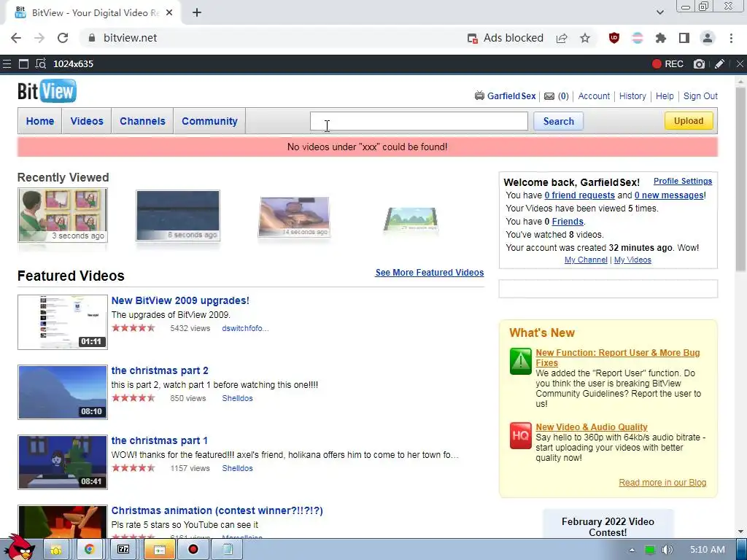Open Extensions puzzle piece icon
This screenshot has height=560, width=747.
tap(661, 38)
